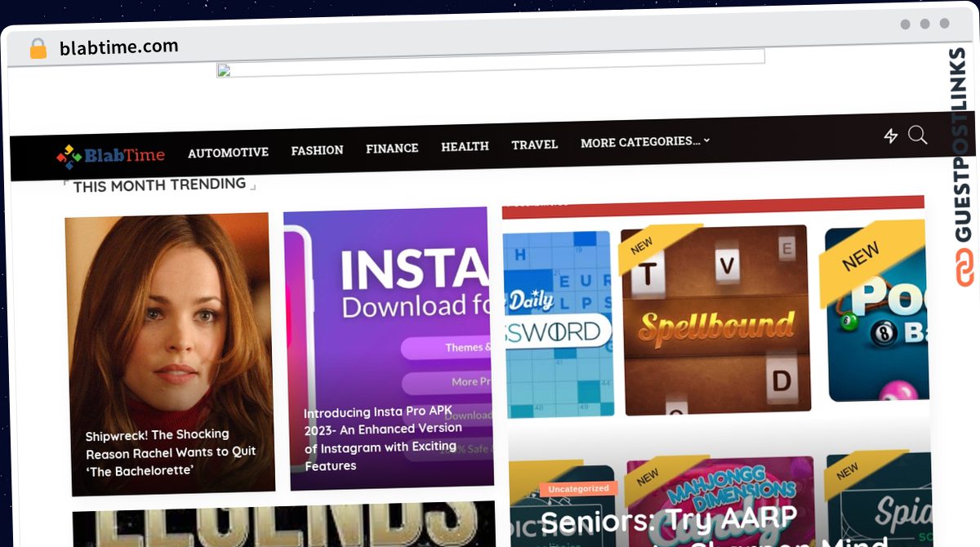Click the Uncategorized category tag

pyautogui.click(x=578, y=488)
